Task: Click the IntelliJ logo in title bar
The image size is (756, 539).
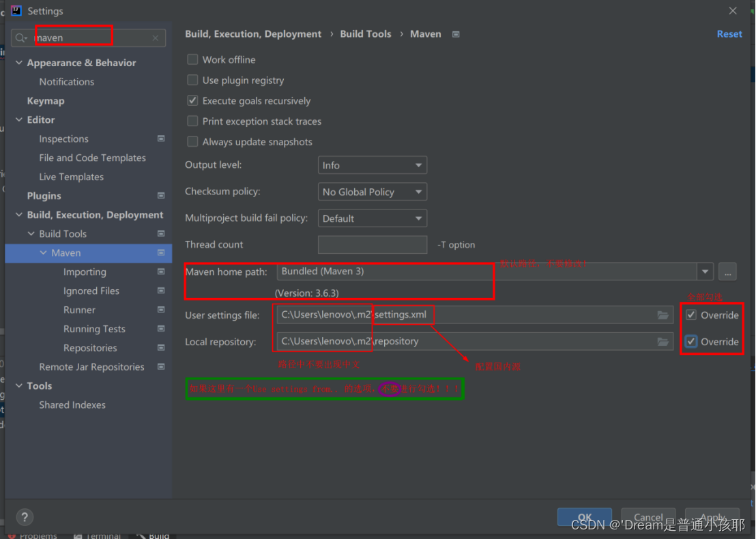Action: click(x=16, y=11)
